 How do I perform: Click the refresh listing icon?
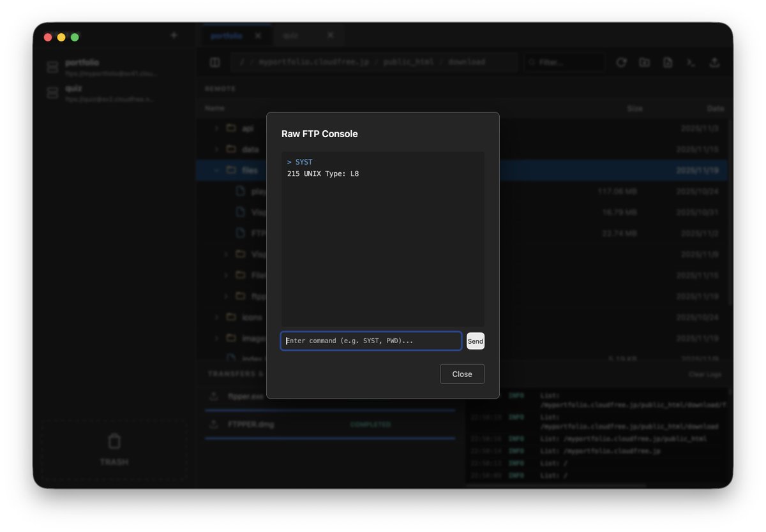[621, 62]
